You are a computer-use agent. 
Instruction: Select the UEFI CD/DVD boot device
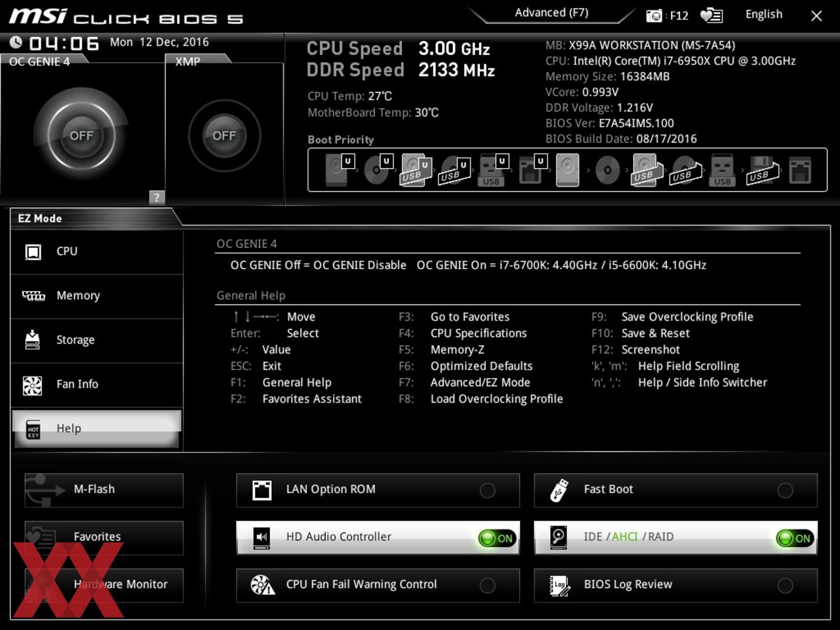tap(378, 170)
